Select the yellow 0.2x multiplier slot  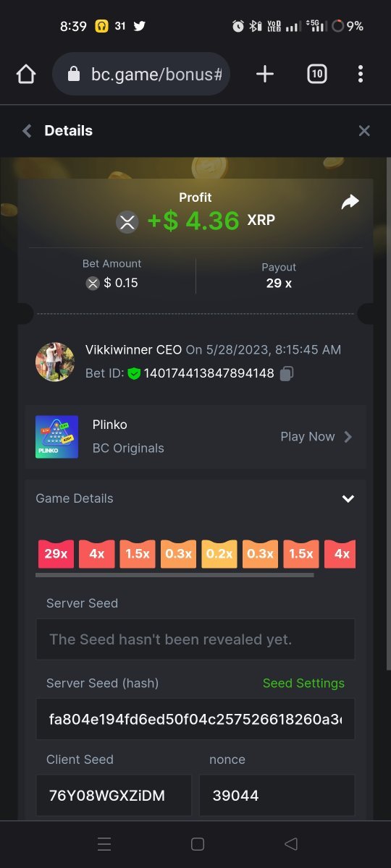(219, 554)
